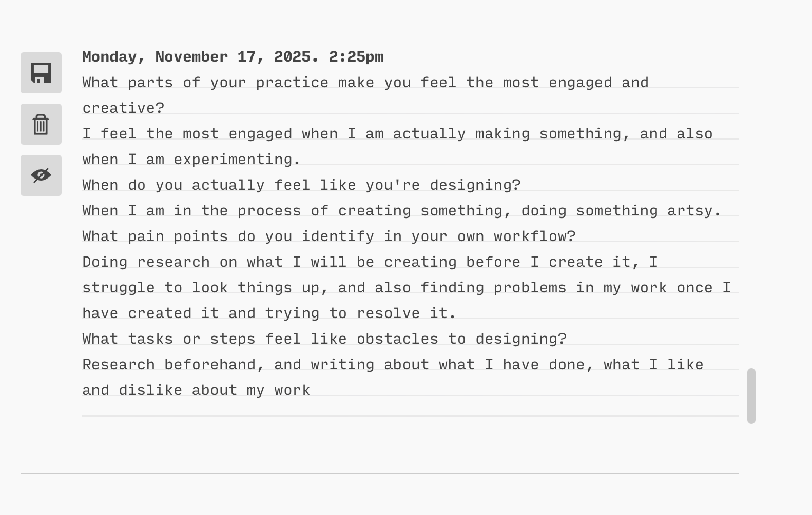812x515 pixels.
Task: Place cursor on "and dislike about my work" line
Action: [196, 390]
